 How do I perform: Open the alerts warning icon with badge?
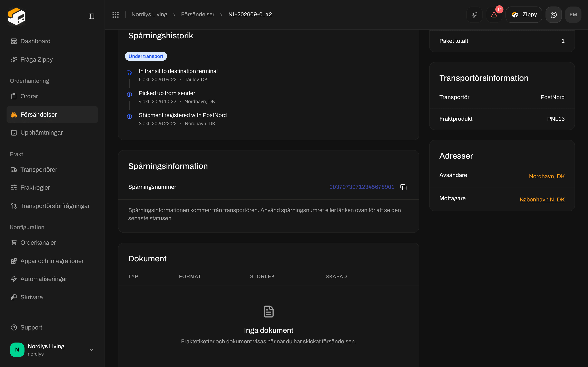[x=494, y=14]
